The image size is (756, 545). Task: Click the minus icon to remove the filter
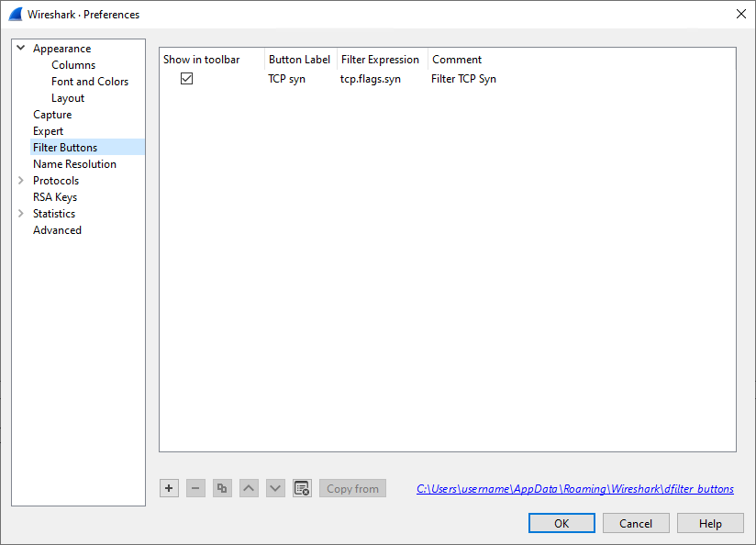pyautogui.click(x=195, y=488)
